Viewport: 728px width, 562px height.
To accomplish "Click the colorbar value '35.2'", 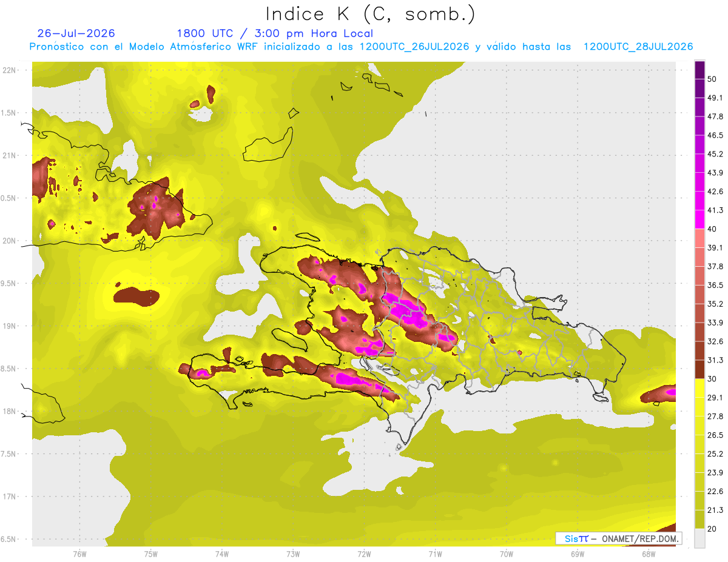I will (x=715, y=304).
